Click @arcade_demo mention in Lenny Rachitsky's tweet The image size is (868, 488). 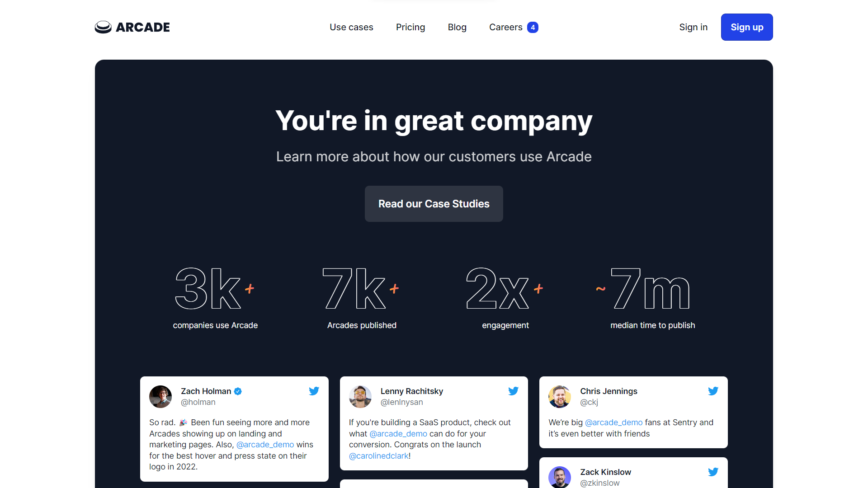[x=398, y=434]
